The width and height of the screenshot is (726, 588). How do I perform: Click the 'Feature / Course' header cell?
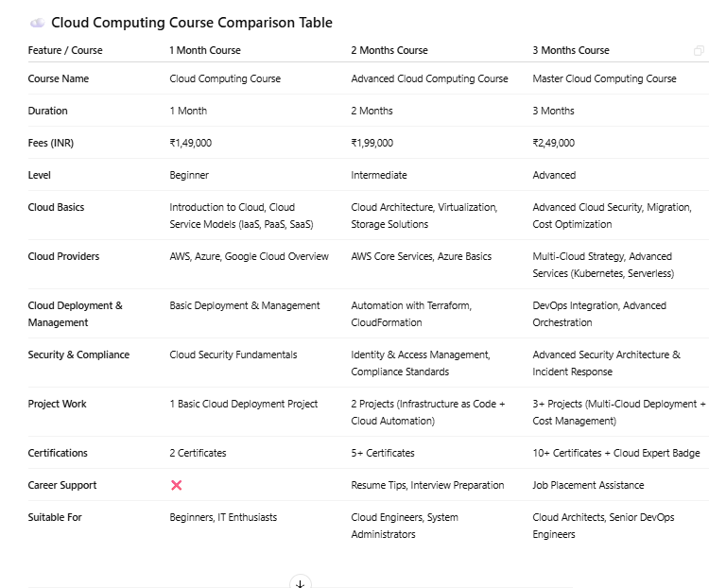click(x=65, y=50)
